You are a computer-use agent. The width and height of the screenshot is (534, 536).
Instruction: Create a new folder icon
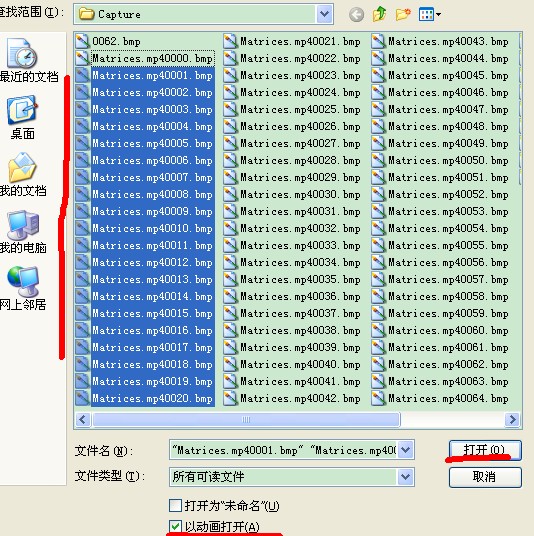pyautogui.click(x=403, y=14)
